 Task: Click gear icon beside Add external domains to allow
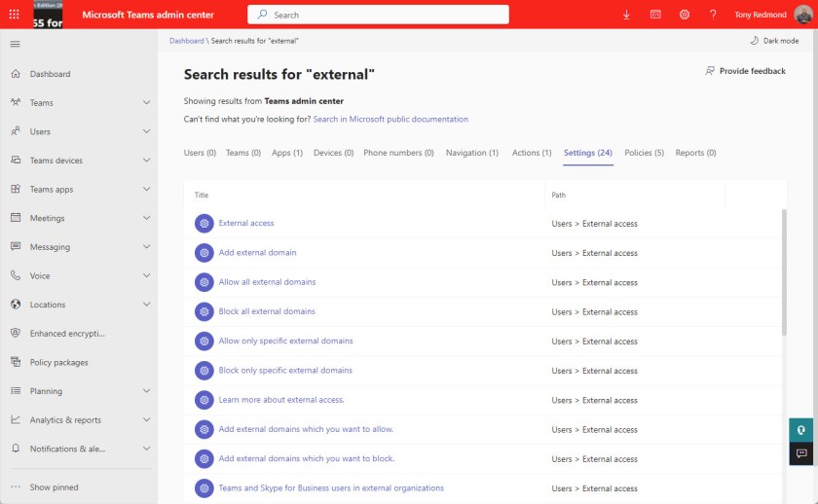pyautogui.click(x=204, y=429)
